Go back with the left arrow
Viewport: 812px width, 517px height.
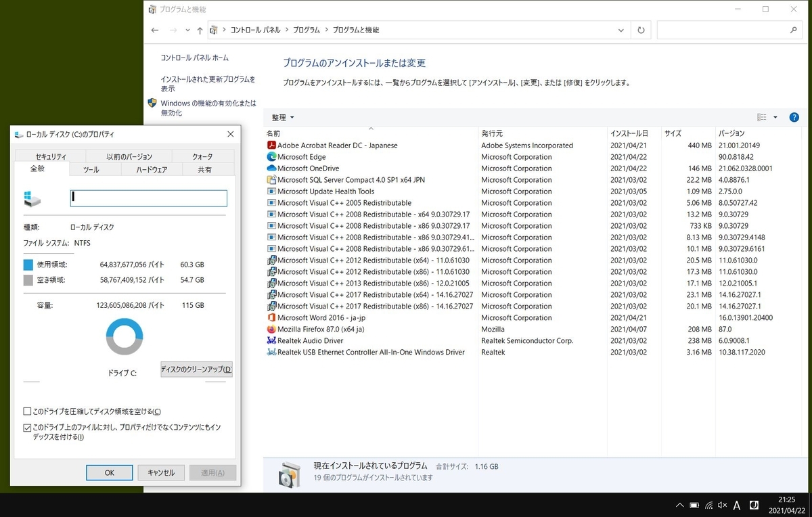tap(155, 30)
